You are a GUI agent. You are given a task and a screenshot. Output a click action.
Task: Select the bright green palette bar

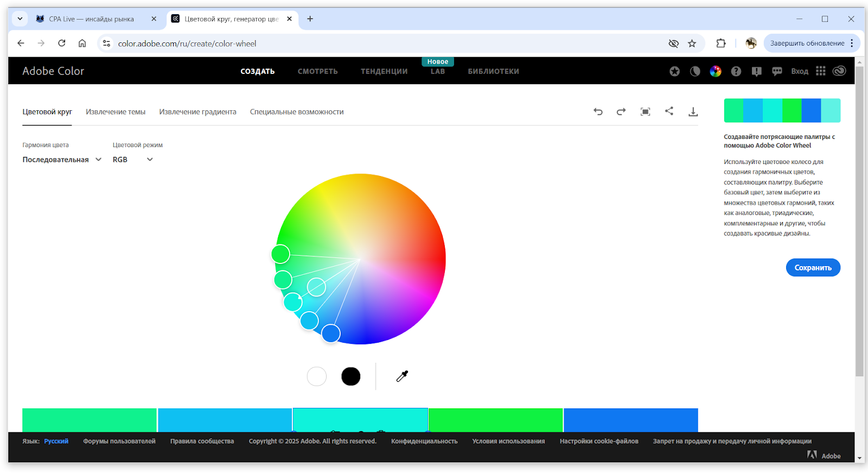tap(496, 420)
